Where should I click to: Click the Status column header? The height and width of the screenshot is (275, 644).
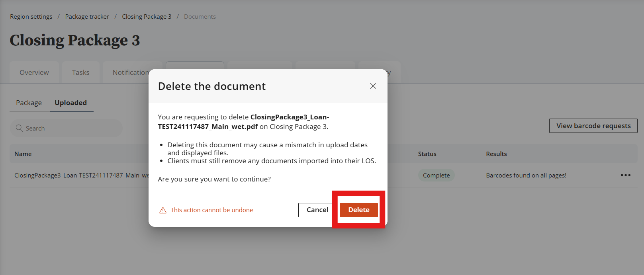pyautogui.click(x=427, y=154)
